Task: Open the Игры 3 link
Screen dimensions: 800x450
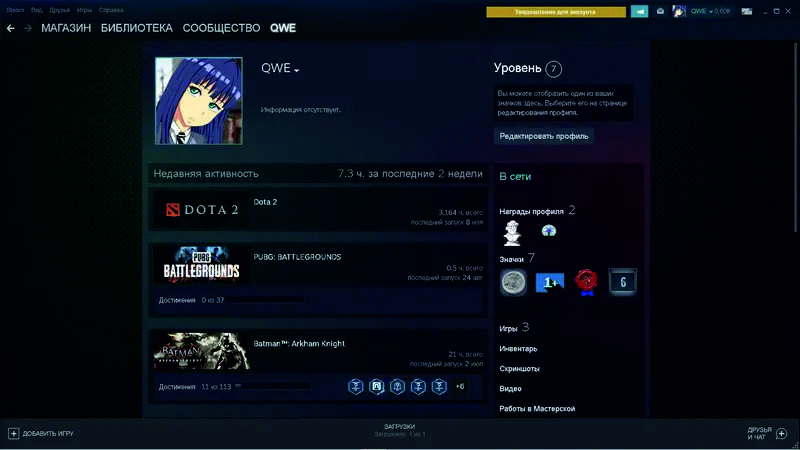Action: point(514,328)
